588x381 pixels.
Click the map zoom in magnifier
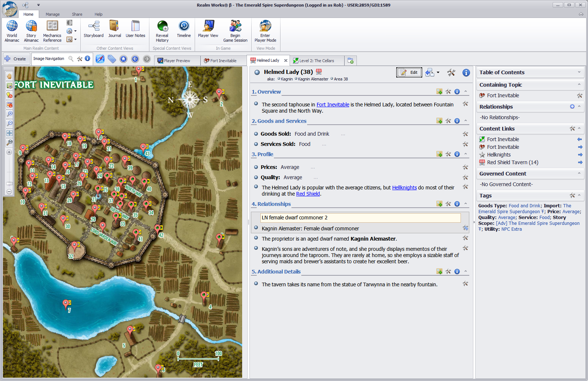9,114
